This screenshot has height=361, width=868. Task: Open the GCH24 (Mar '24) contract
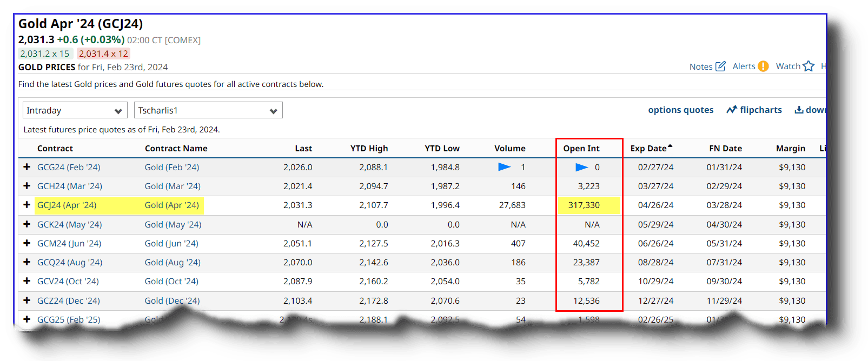[x=69, y=186]
